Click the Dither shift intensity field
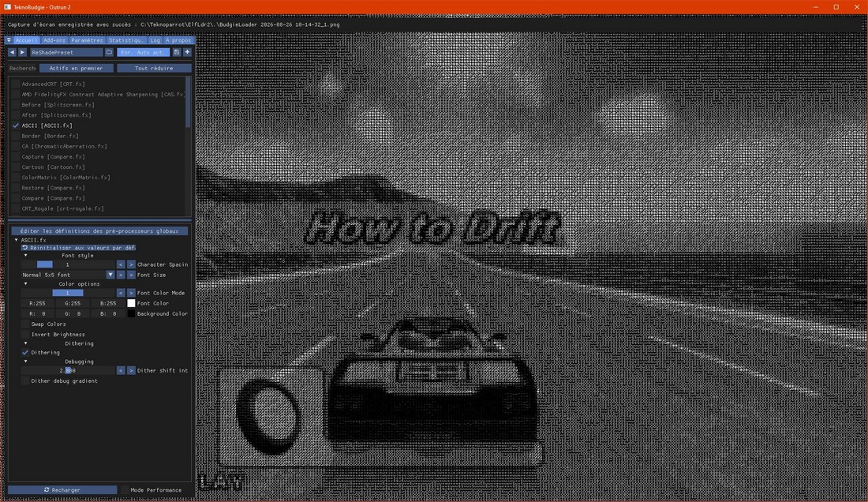Viewport: 868px width, 502px height. coord(68,370)
